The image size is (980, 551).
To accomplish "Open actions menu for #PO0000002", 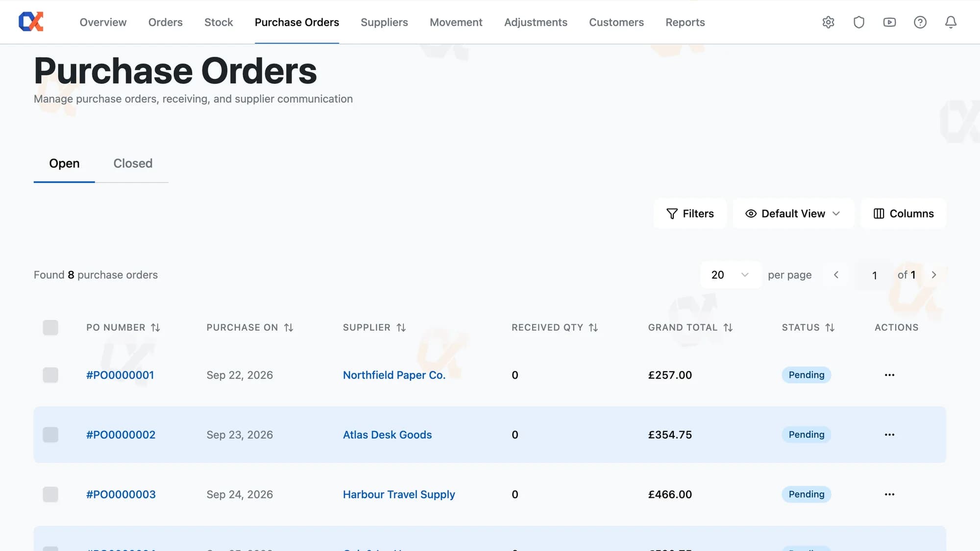I will pyautogui.click(x=889, y=434).
